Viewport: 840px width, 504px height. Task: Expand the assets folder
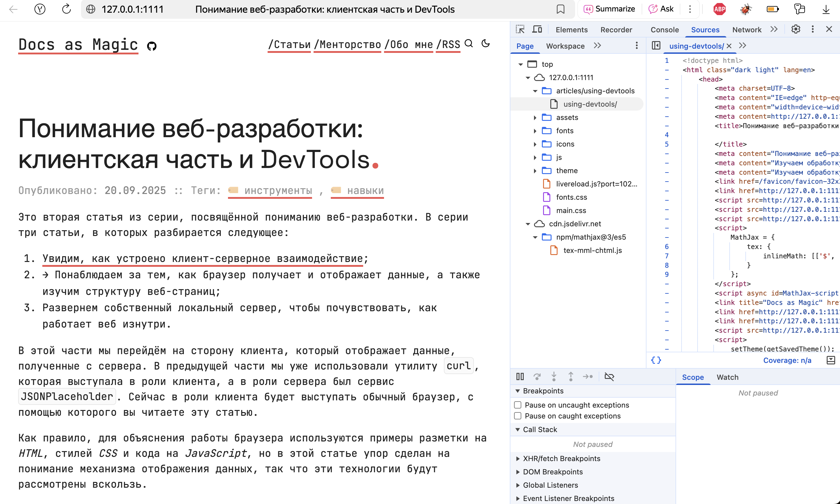(535, 118)
